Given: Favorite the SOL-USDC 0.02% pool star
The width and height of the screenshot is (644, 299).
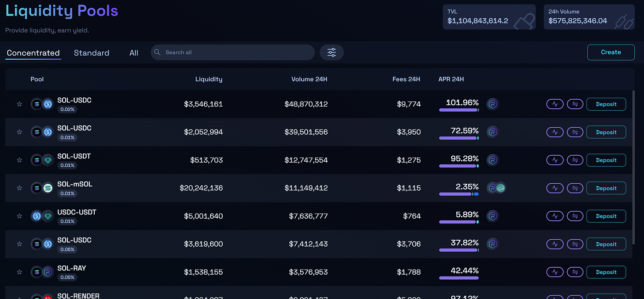Looking at the screenshot, I should pyautogui.click(x=19, y=104).
